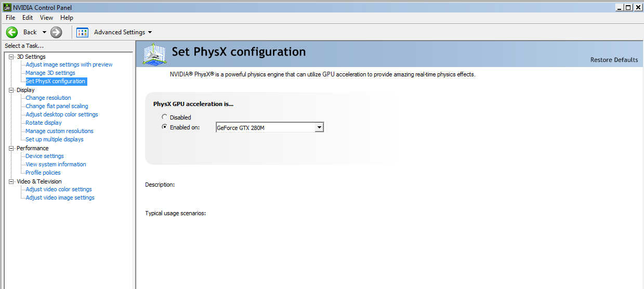
Task: Open the Advanced Settings dropdown
Action: tap(123, 32)
